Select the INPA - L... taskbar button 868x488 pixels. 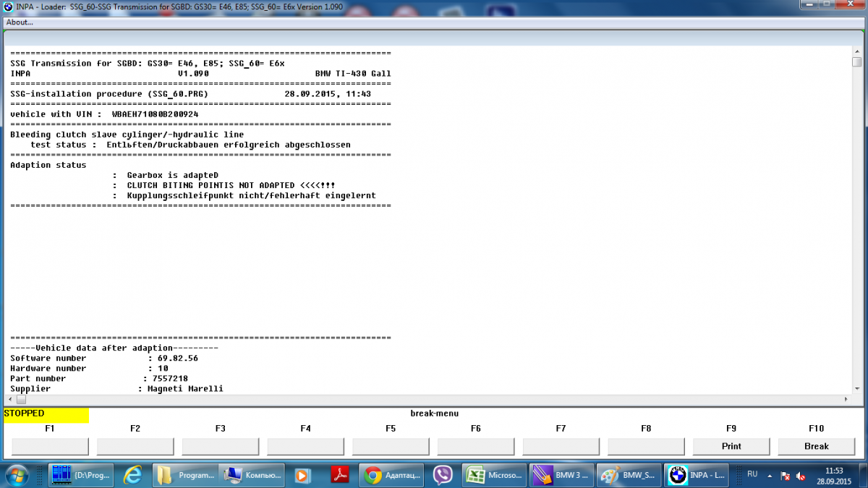tap(697, 476)
